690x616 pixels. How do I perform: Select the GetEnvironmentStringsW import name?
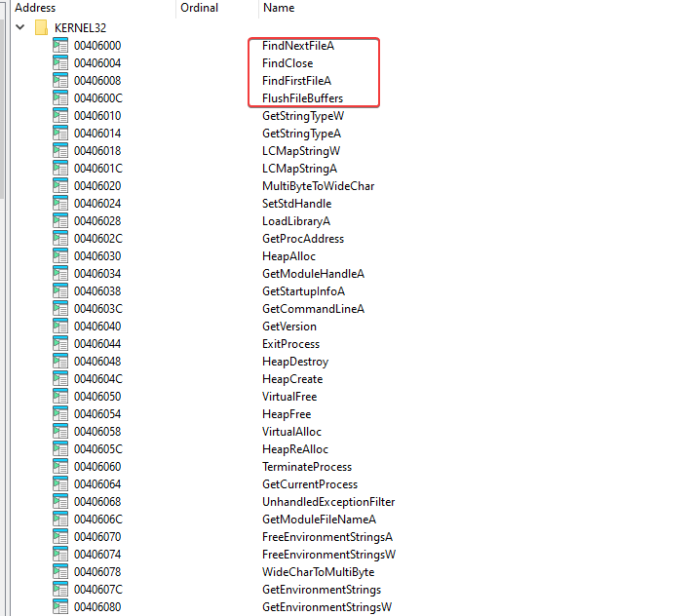pyautogui.click(x=326, y=607)
